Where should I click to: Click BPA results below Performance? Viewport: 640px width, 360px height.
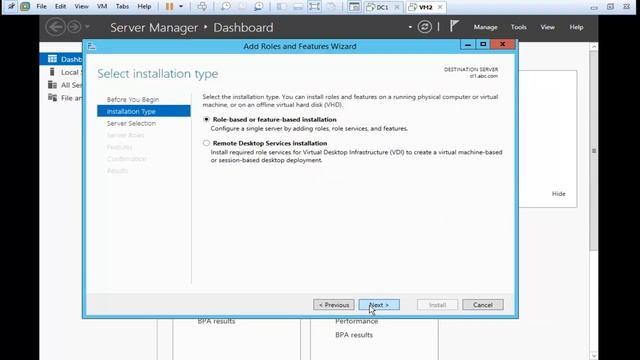click(x=354, y=335)
